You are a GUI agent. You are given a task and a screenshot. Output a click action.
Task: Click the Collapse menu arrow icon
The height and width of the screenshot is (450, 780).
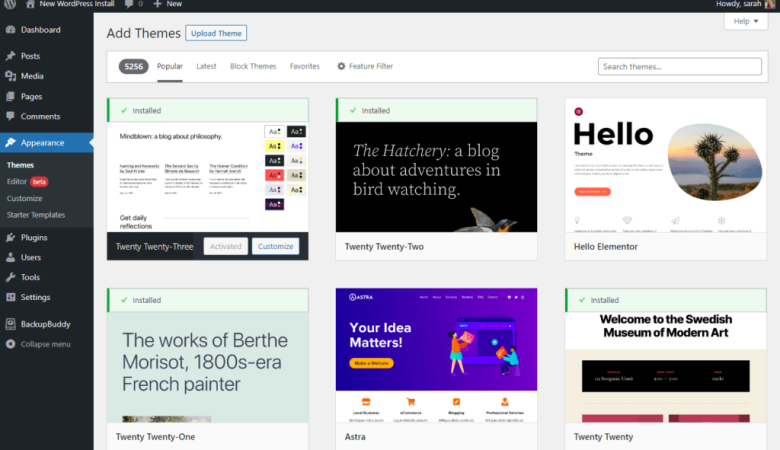(x=10, y=344)
